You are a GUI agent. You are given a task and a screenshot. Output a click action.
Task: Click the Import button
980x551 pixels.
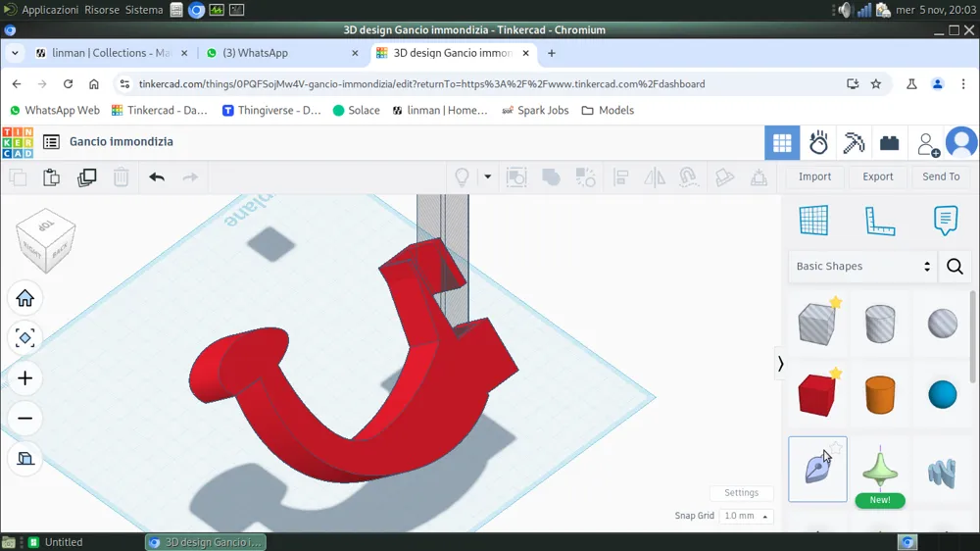(814, 177)
